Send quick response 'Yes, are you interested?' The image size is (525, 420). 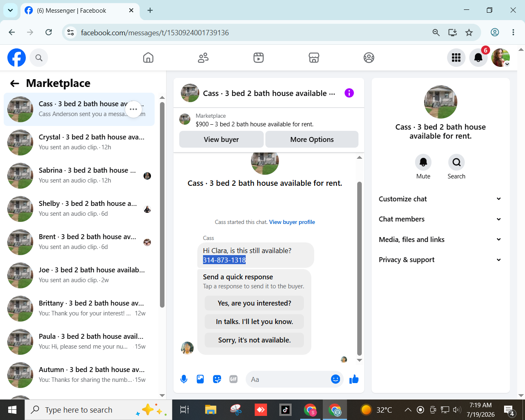[x=254, y=303]
